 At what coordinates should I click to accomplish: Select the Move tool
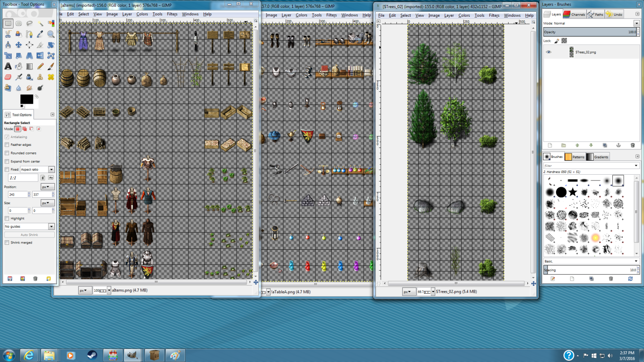tap(19, 45)
